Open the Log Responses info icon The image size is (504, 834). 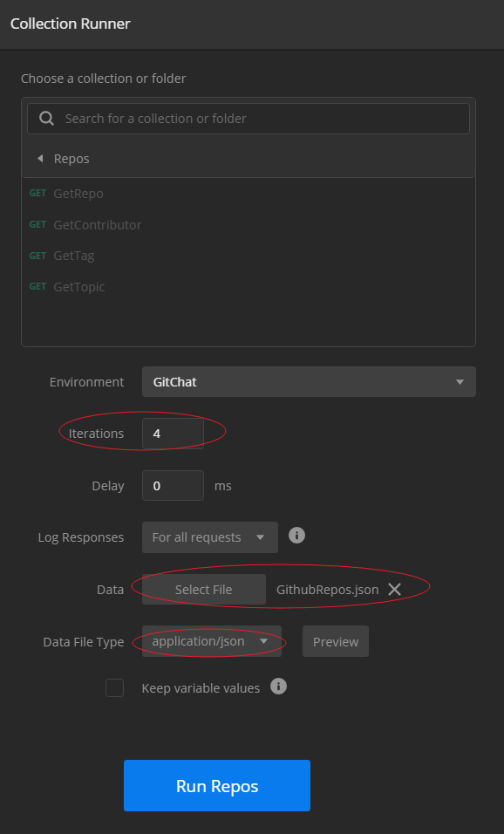click(x=296, y=535)
